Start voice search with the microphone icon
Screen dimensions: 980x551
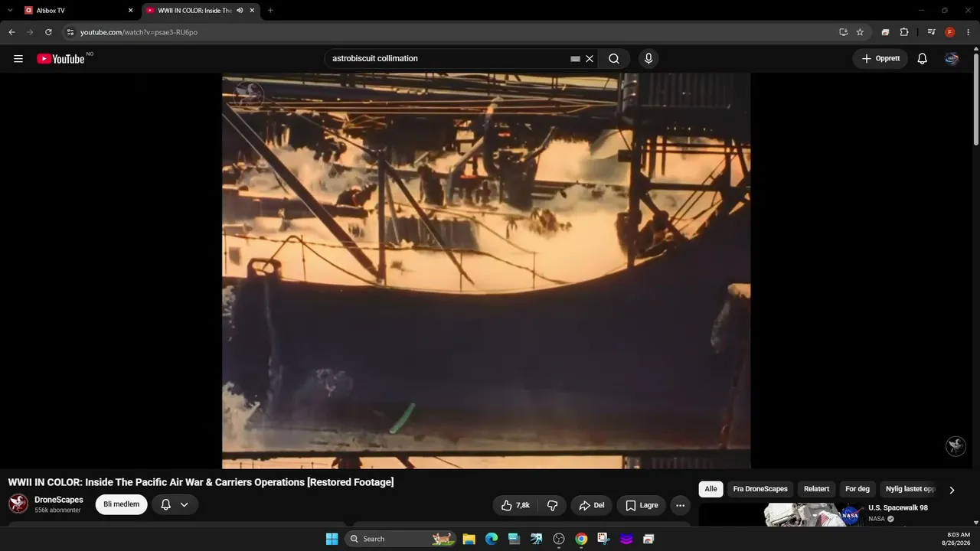[x=648, y=59]
